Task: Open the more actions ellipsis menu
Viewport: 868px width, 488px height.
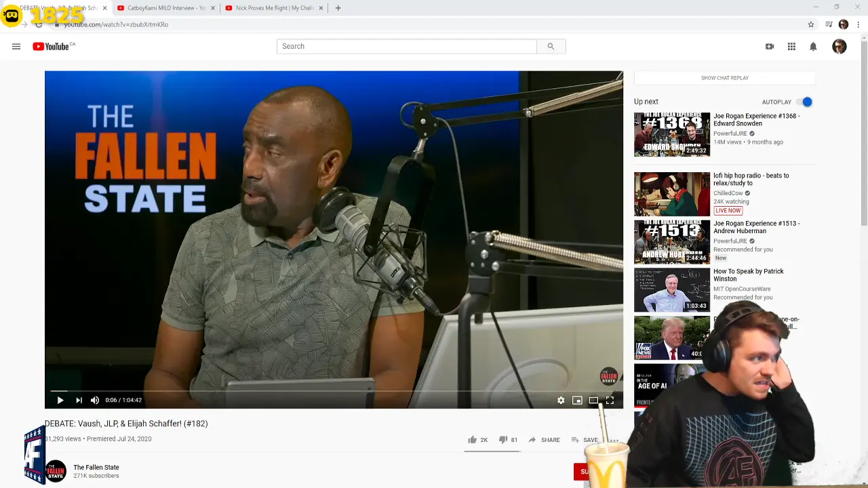Action: click(x=612, y=440)
